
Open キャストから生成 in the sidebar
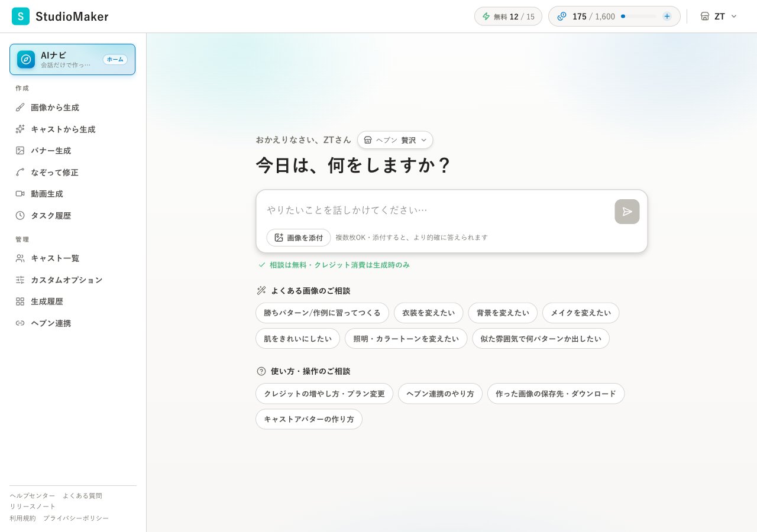[x=73, y=129]
